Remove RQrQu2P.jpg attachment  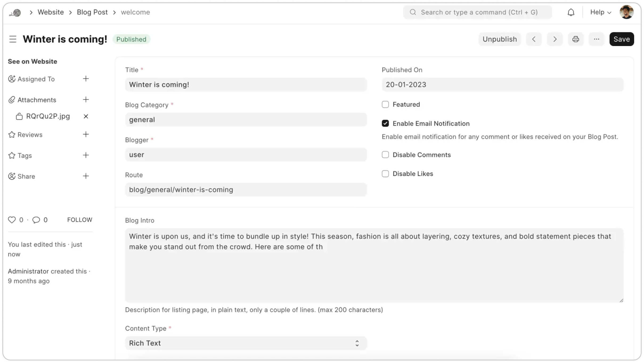(x=86, y=116)
